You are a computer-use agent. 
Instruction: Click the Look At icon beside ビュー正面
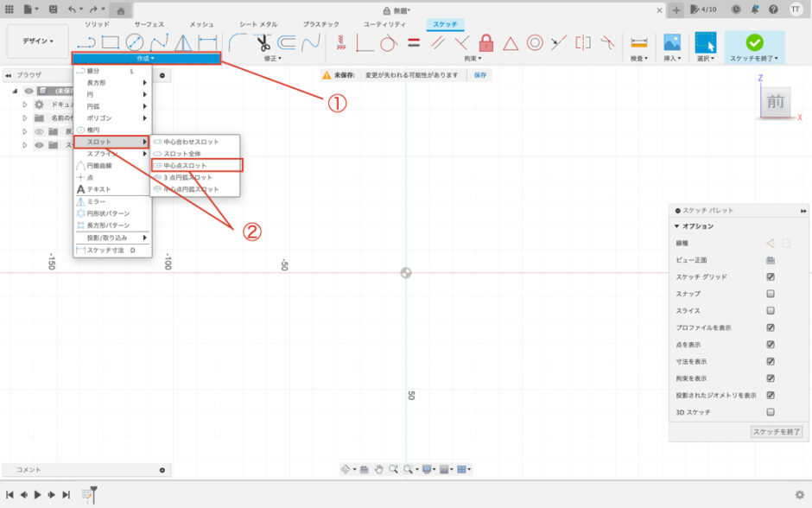tap(770, 260)
